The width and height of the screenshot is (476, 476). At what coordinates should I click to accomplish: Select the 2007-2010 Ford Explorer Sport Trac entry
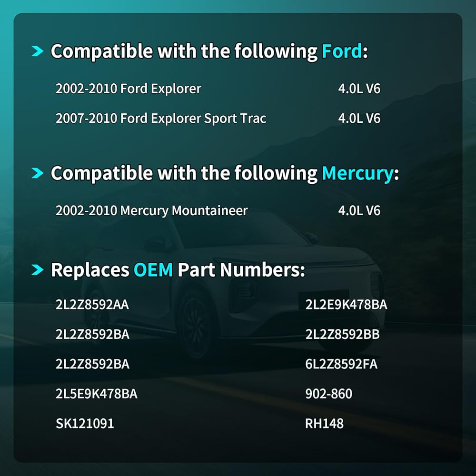coord(161,119)
